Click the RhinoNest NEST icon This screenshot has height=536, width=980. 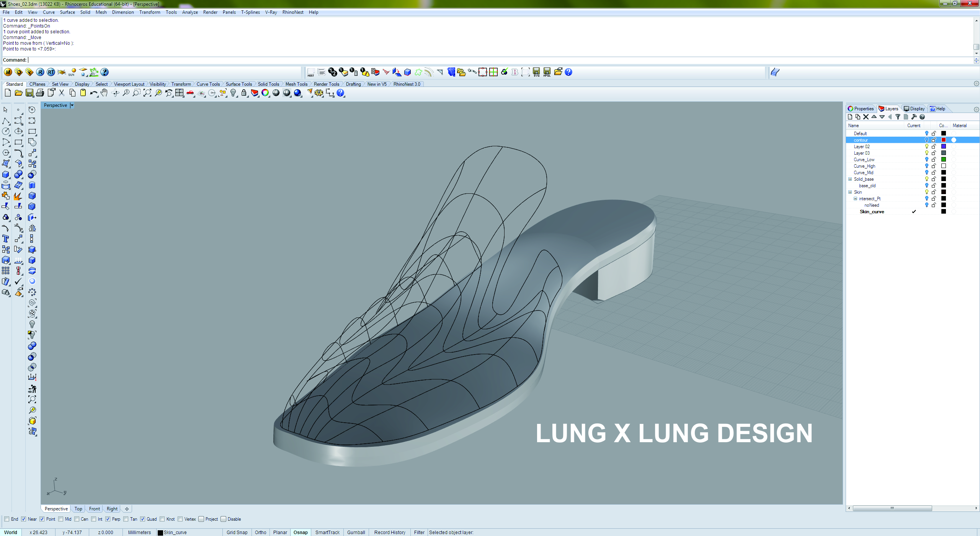coord(311,72)
